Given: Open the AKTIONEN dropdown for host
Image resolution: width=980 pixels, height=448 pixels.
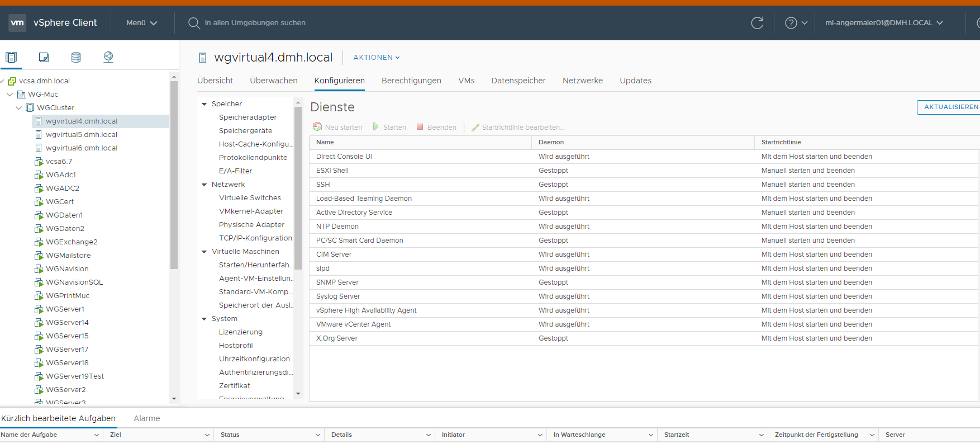Looking at the screenshot, I should point(376,58).
